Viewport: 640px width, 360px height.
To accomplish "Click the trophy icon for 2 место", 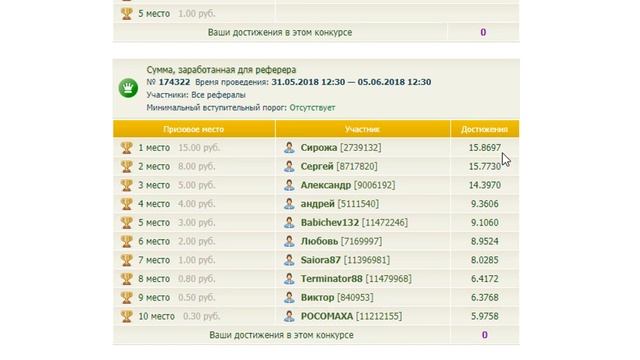I will click(x=127, y=167).
